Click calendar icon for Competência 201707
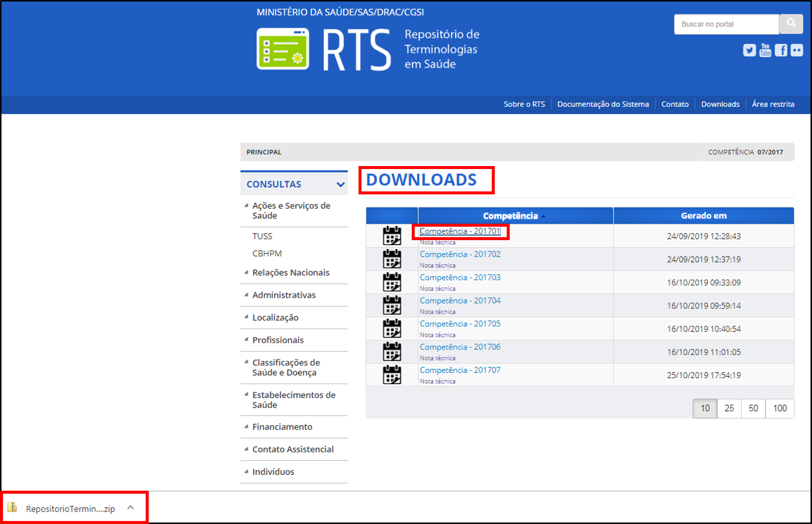The image size is (812, 524). coord(392,375)
